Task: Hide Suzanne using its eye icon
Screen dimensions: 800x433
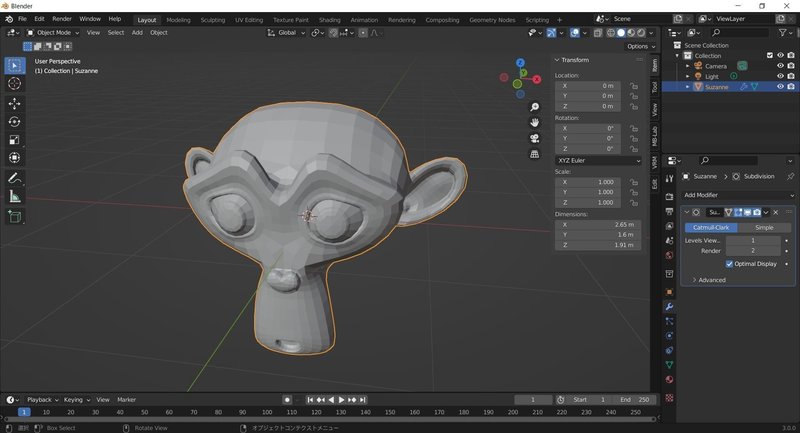Action: coord(780,87)
